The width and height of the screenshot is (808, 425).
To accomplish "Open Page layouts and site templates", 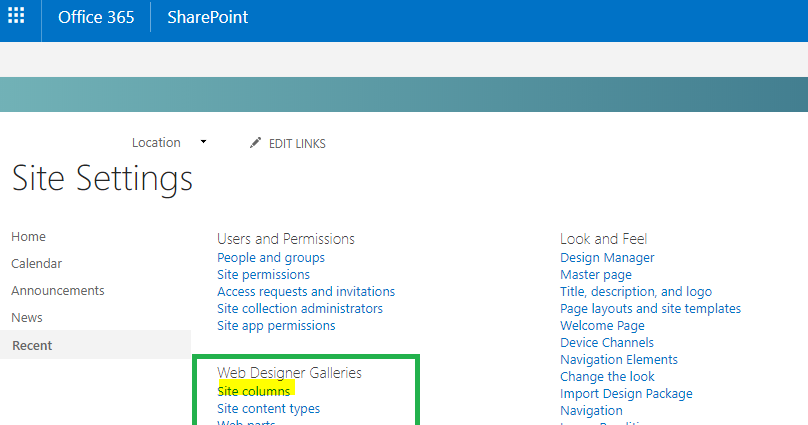I will click(650, 309).
